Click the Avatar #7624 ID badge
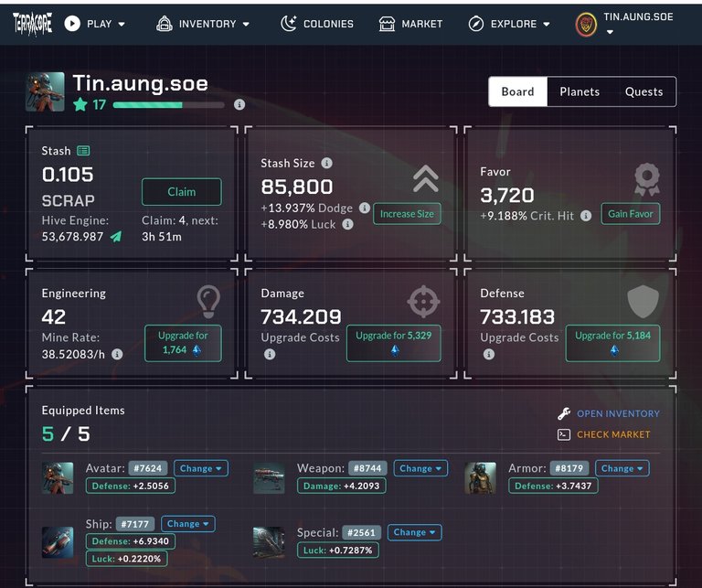The image size is (702, 588). click(x=148, y=468)
